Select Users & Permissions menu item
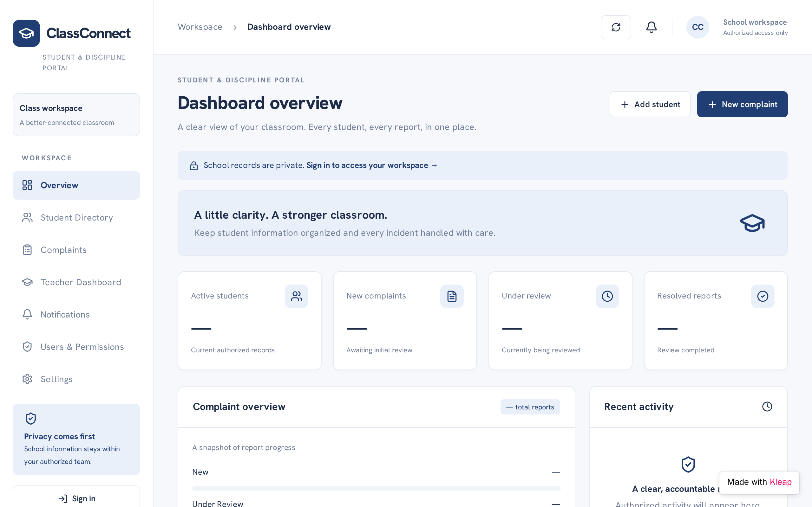 click(x=76, y=347)
